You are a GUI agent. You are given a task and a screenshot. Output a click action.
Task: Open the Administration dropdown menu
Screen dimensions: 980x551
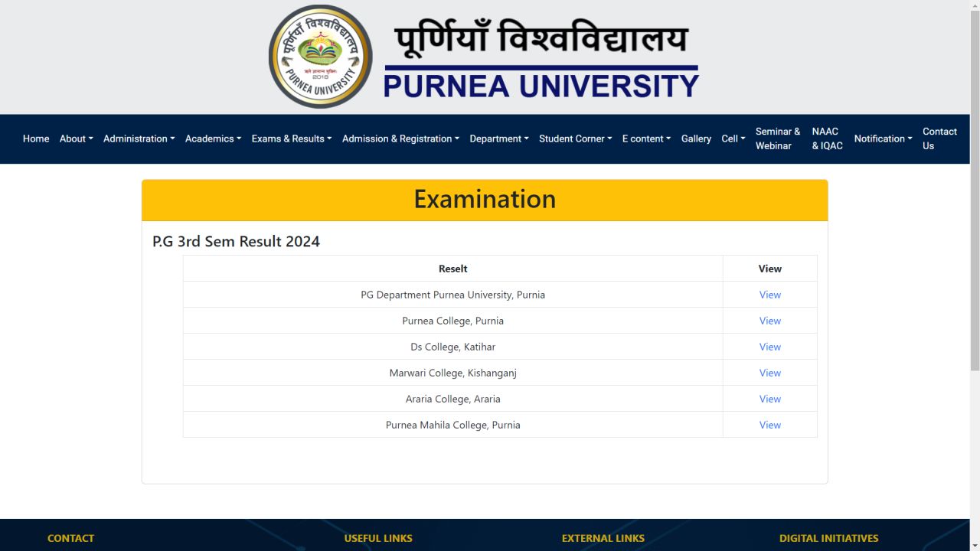139,139
